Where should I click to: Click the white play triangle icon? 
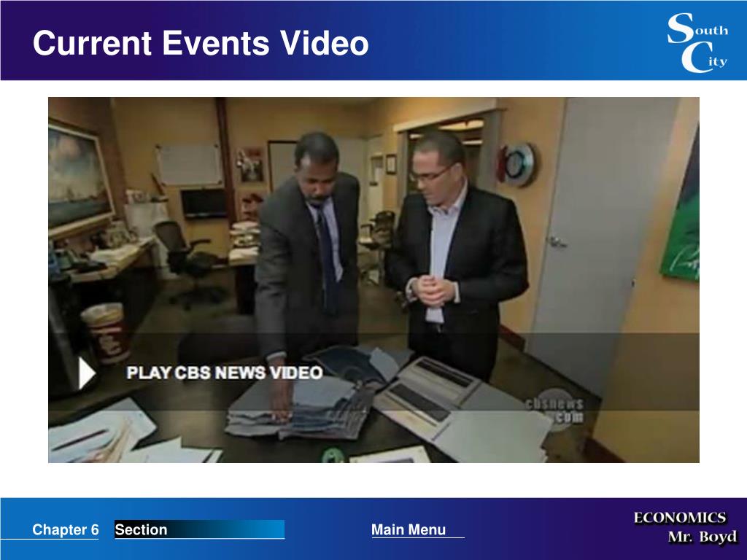click(87, 373)
